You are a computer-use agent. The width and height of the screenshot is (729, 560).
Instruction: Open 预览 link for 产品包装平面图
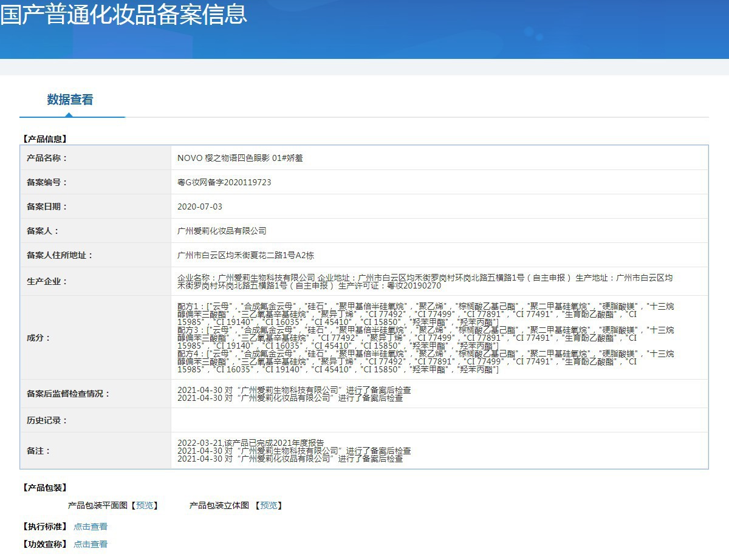(x=145, y=505)
